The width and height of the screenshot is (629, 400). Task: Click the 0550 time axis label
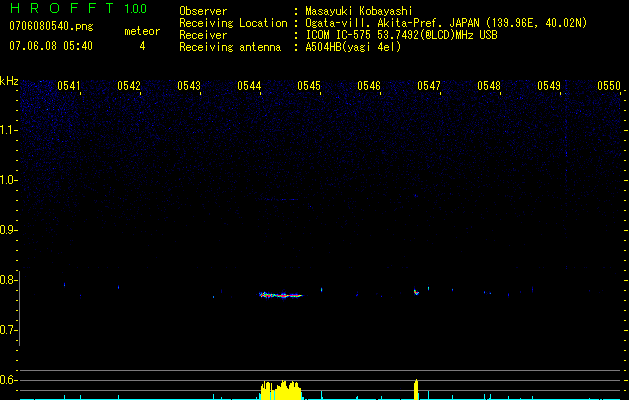tap(609, 86)
